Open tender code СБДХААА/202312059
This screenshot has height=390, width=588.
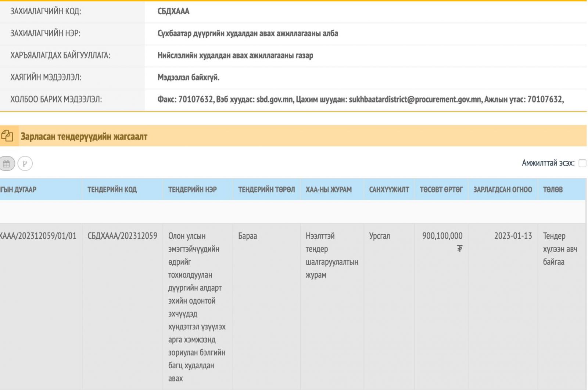[122, 236]
